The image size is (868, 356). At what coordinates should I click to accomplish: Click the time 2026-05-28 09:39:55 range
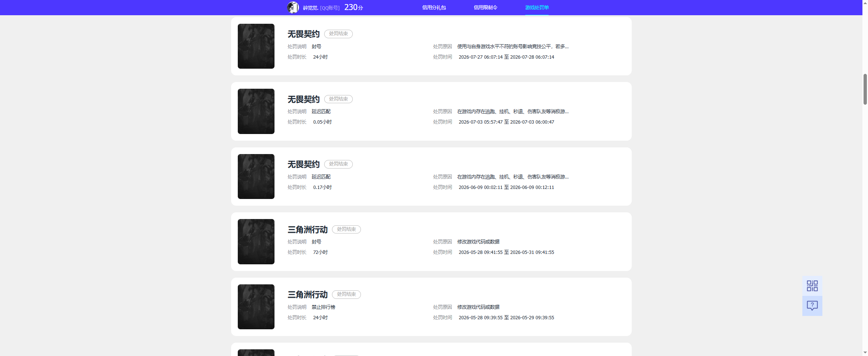click(506, 317)
